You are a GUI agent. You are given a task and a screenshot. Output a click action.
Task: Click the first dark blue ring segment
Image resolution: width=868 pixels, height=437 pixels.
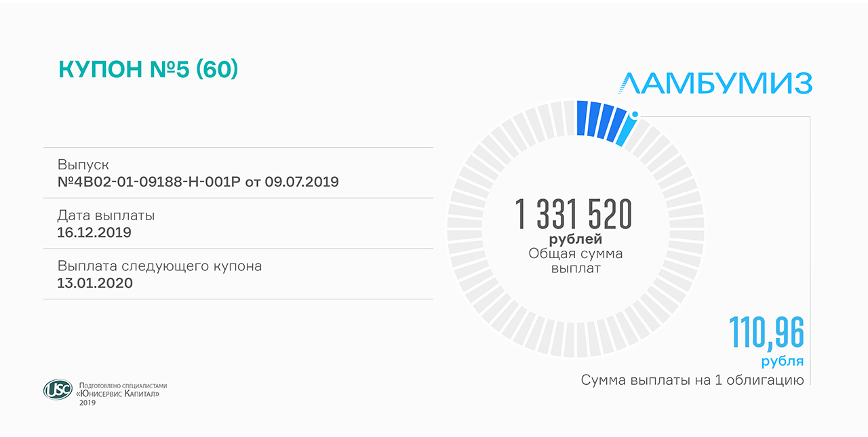click(581, 118)
